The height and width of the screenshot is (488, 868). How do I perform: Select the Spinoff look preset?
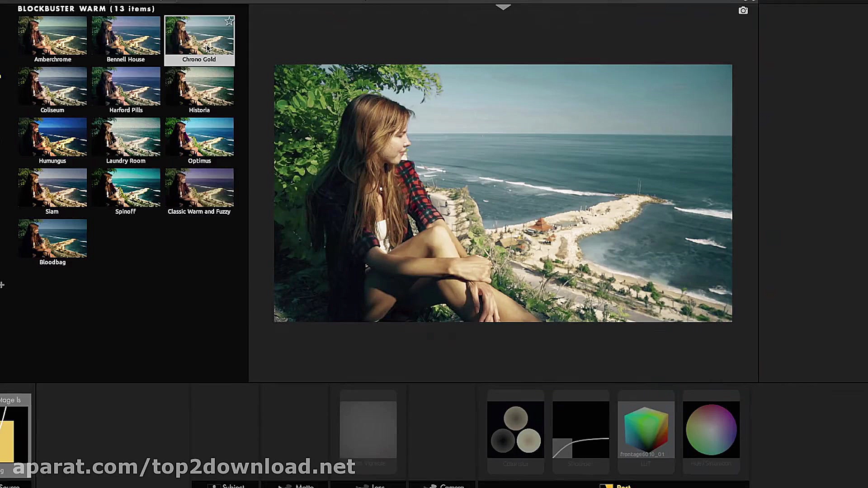point(126,188)
